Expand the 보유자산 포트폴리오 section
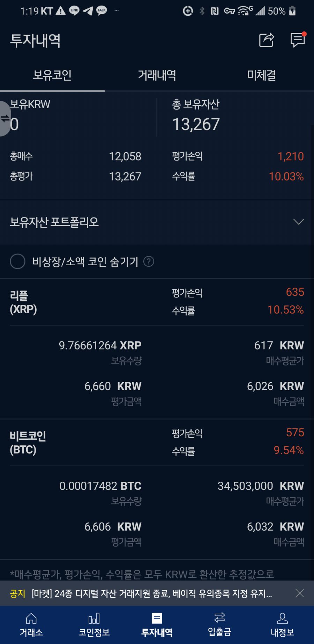The image size is (314, 644). [157, 222]
